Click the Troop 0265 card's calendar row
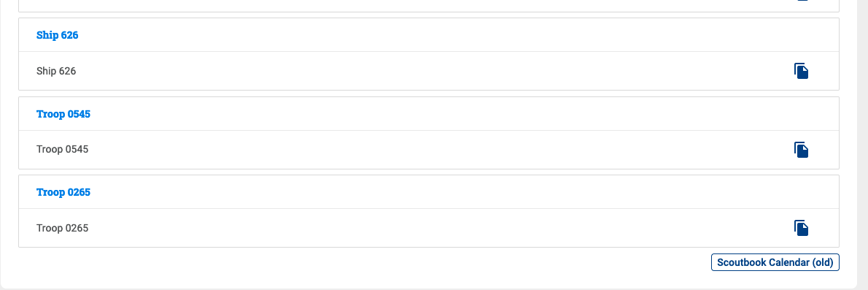This screenshot has height=290, width=868. tap(429, 228)
